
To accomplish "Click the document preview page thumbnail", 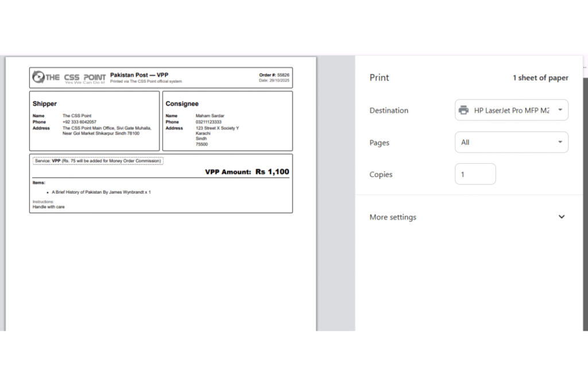I will (x=161, y=194).
